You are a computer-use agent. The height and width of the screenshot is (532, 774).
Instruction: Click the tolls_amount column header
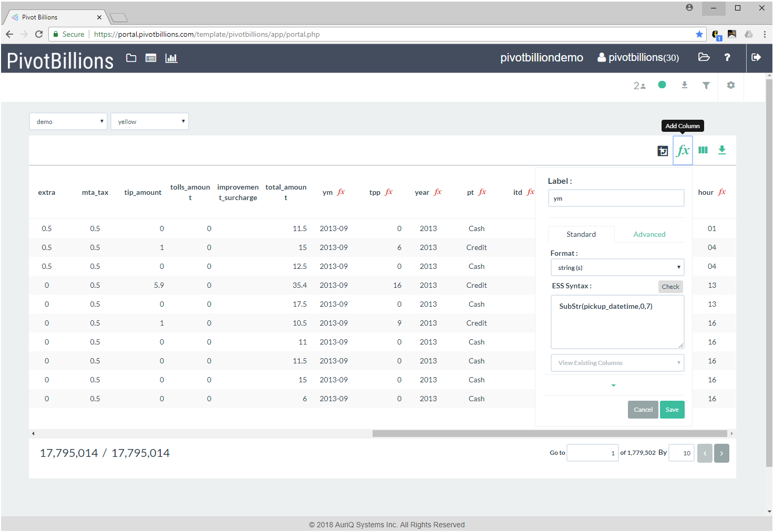[190, 192]
